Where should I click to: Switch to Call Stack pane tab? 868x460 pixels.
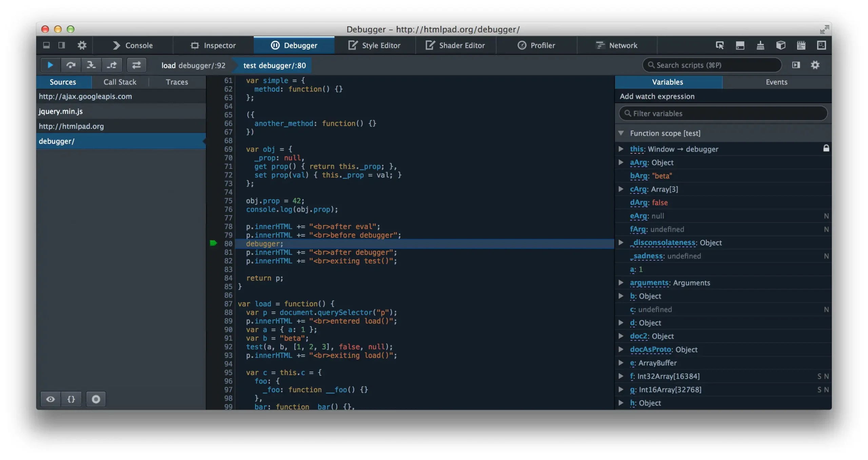pos(120,82)
